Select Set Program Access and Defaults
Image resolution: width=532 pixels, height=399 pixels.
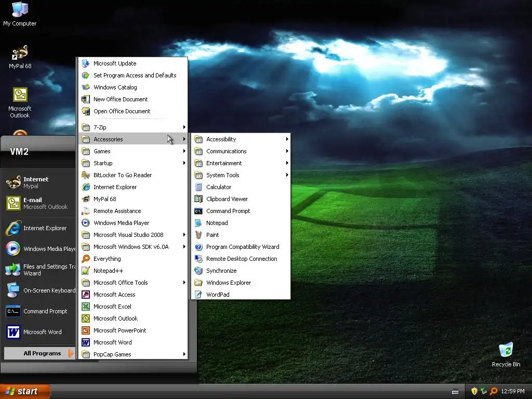[133, 75]
